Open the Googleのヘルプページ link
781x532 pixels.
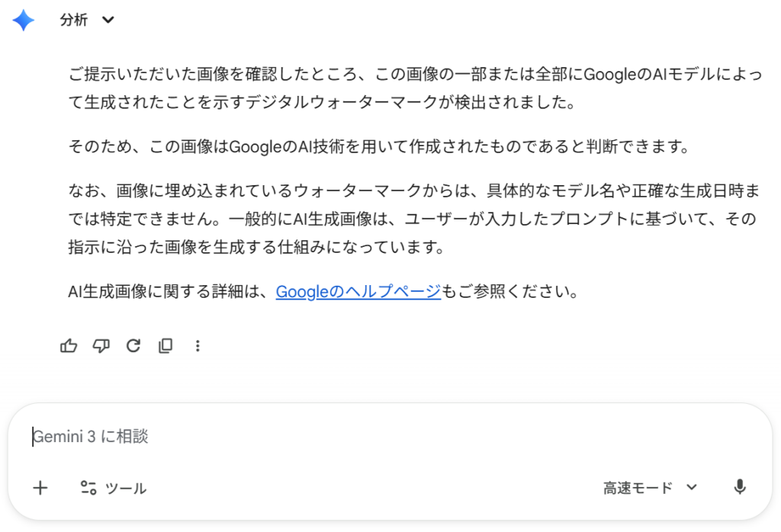[358, 291]
